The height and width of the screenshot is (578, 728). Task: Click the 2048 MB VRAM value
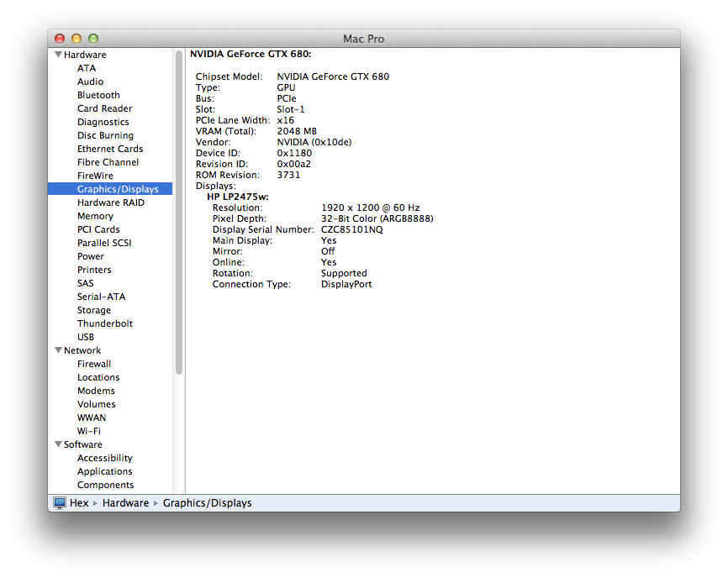pyautogui.click(x=297, y=131)
